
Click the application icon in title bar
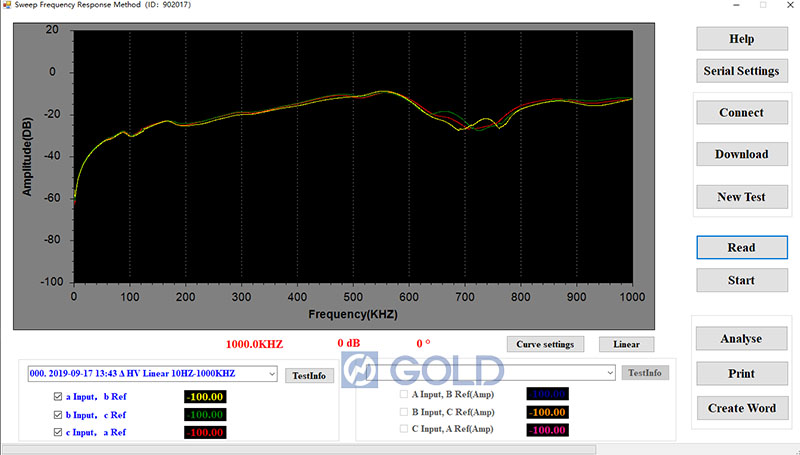(x=6, y=5)
